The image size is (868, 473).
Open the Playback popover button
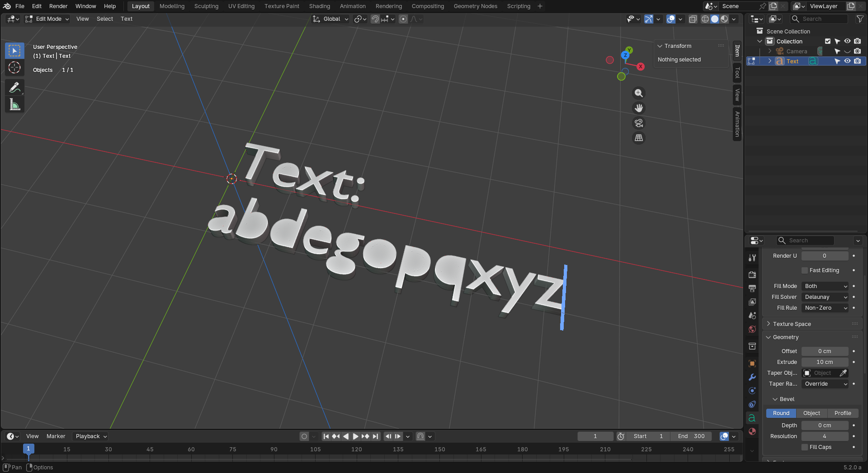point(91,436)
